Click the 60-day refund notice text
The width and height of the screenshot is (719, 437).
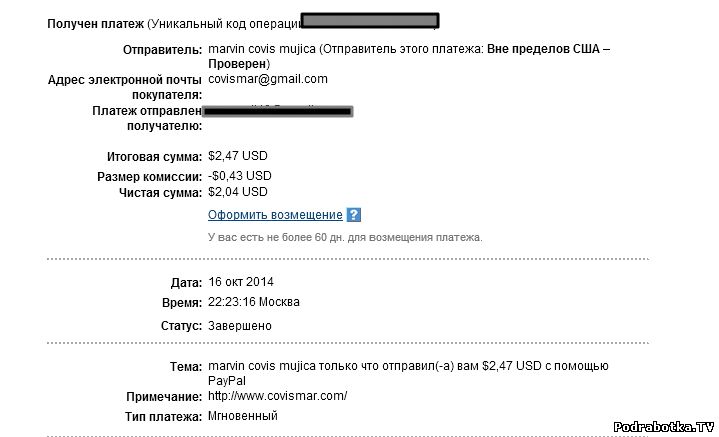(345, 238)
